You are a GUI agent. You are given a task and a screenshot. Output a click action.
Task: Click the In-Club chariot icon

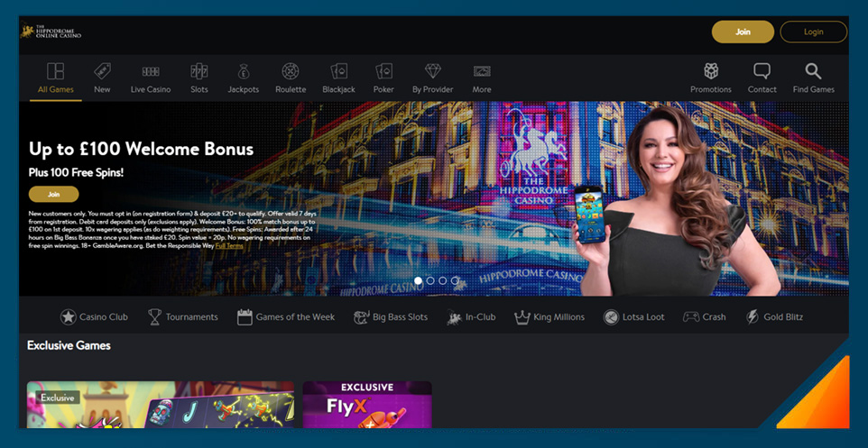[454, 317]
